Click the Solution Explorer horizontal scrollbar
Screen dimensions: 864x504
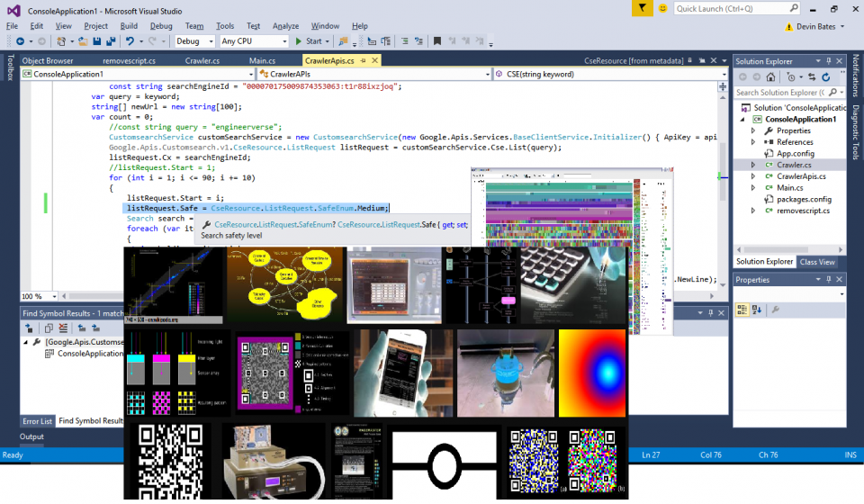click(789, 249)
